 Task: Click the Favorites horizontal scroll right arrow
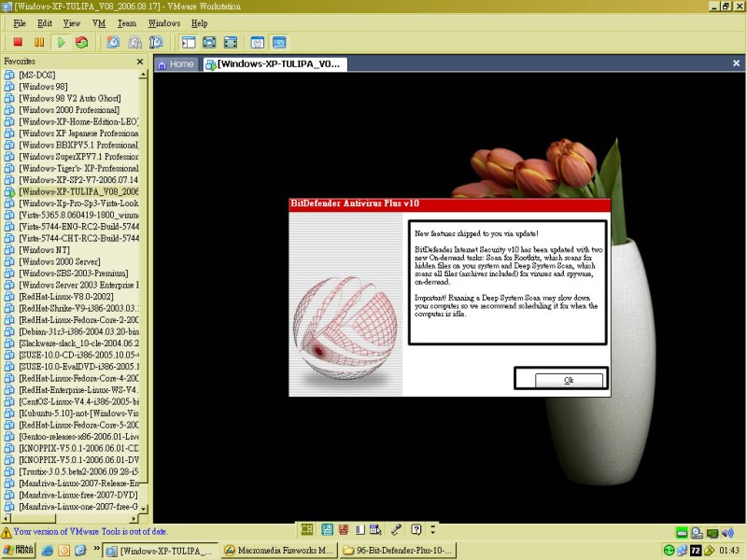click(x=134, y=518)
